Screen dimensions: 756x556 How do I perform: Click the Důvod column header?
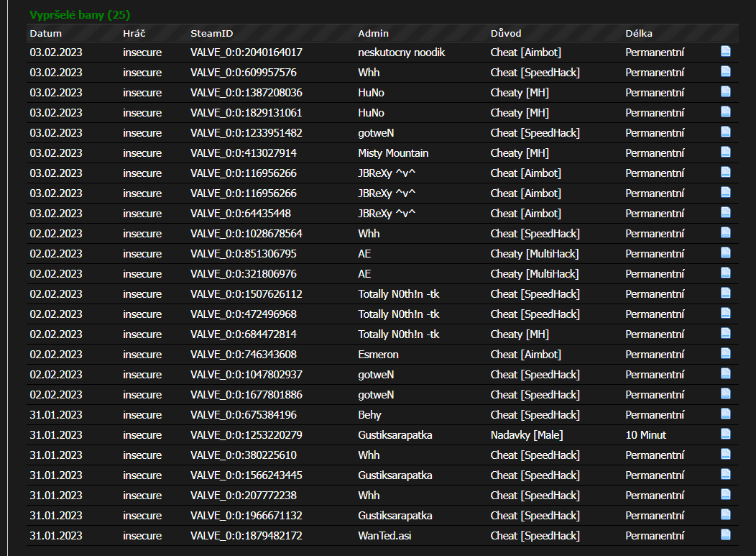pos(506,33)
